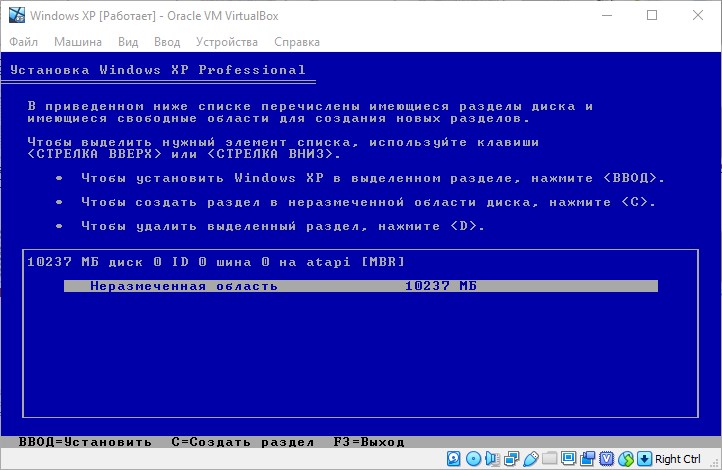The image size is (722, 470).
Task: Open the USB devices indicator icon
Action: pos(528,459)
